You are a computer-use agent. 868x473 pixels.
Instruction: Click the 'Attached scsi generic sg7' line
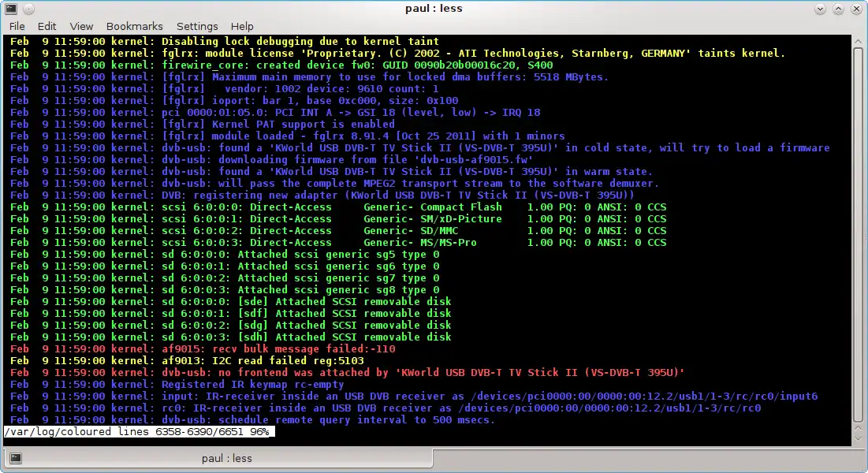[x=225, y=277]
